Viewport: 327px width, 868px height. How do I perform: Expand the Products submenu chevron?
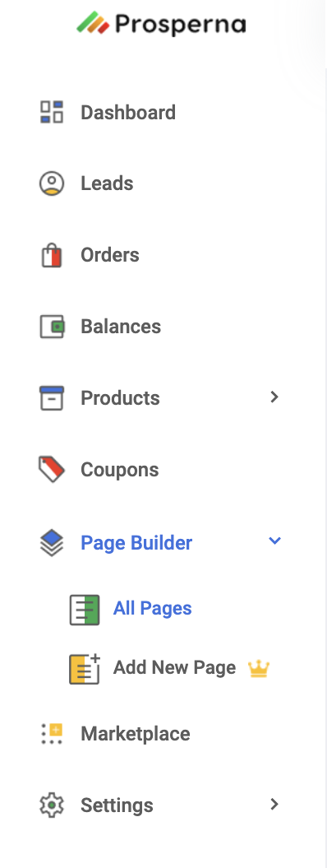pos(274,397)
